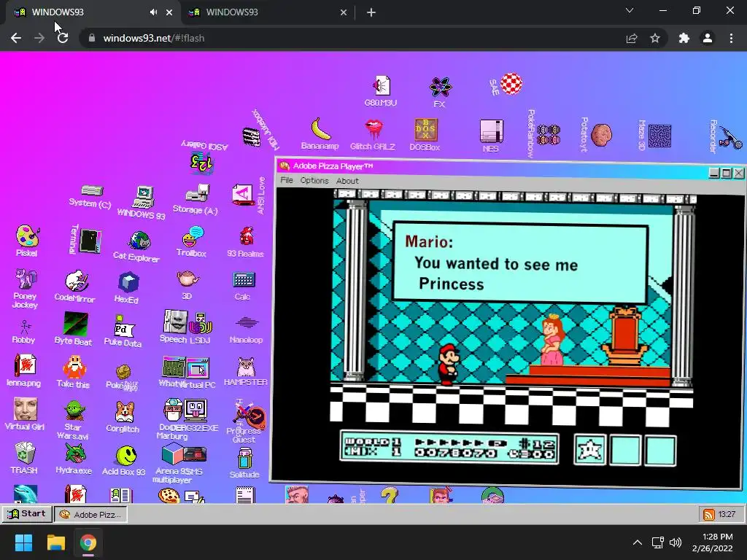Go back in browser history
Screen dimensions: 747x560
pyautogui.click(x=16, y=38)
